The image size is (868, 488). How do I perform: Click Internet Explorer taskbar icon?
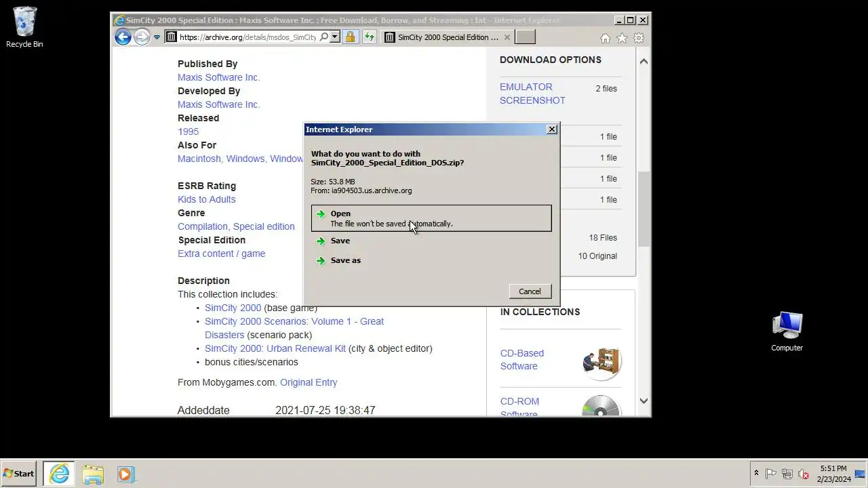point(60,474)
